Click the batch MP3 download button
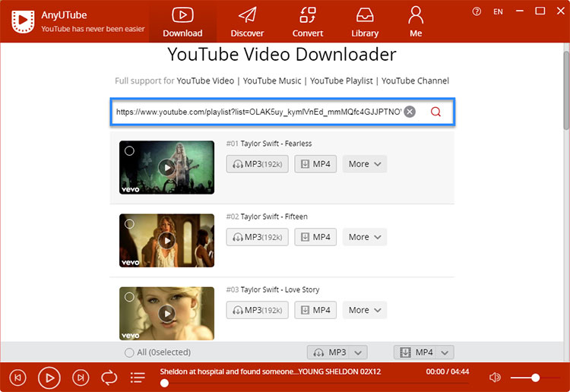This screenshot has height=392, width=570. click(328, 352)
